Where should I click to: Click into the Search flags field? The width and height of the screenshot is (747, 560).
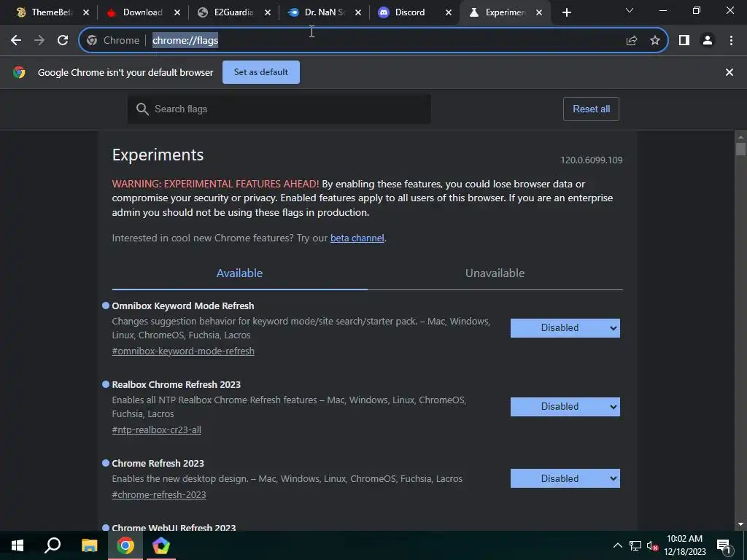coord(279,109)
